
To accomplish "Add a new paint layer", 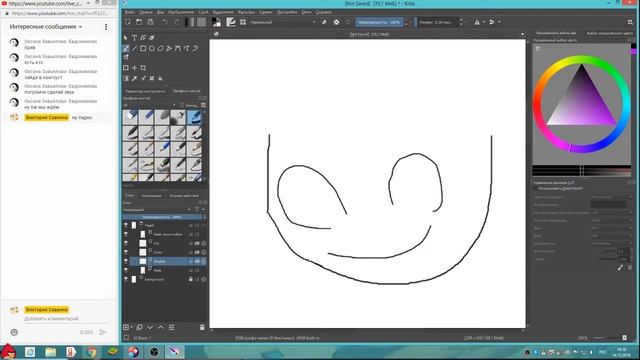I will point(126,327).
